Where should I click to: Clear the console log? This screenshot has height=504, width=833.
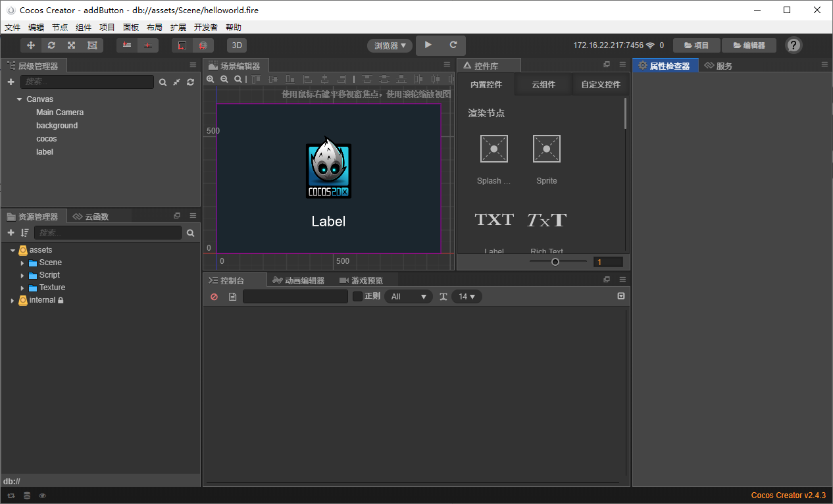pyautogui.click(x=214, y=297)
